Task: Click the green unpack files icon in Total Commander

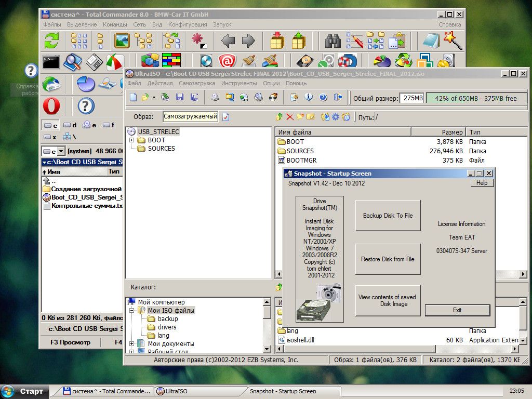Action: [x=299, y=41]
